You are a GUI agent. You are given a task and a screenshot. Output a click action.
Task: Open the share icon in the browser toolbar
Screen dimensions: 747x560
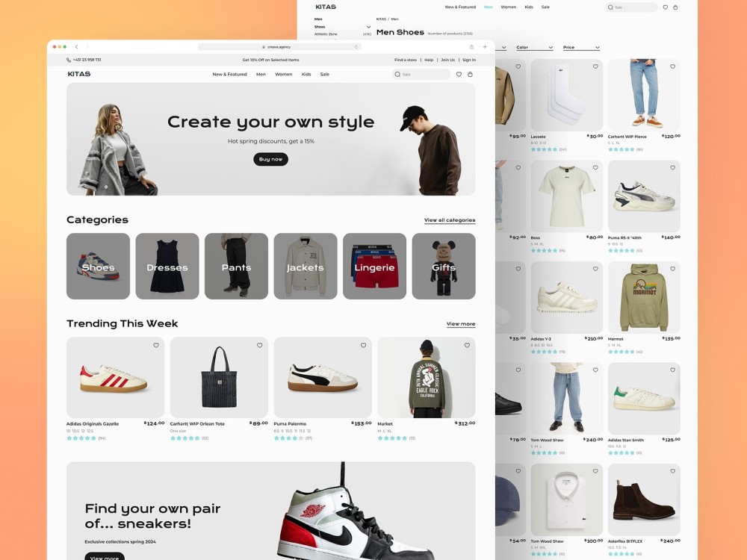pos(471,46)
